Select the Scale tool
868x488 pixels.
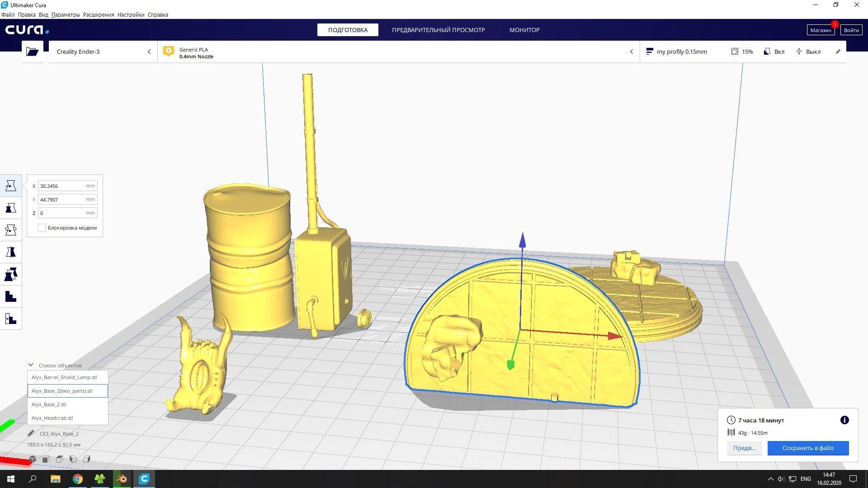click(x=11, y=208)
